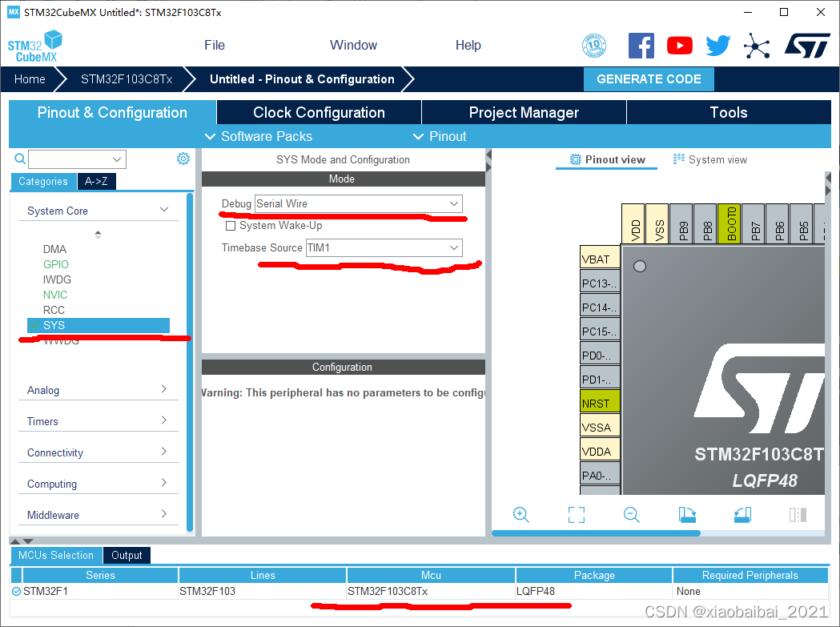
Task: Collapse the System Core category
Action: (164, 210)
